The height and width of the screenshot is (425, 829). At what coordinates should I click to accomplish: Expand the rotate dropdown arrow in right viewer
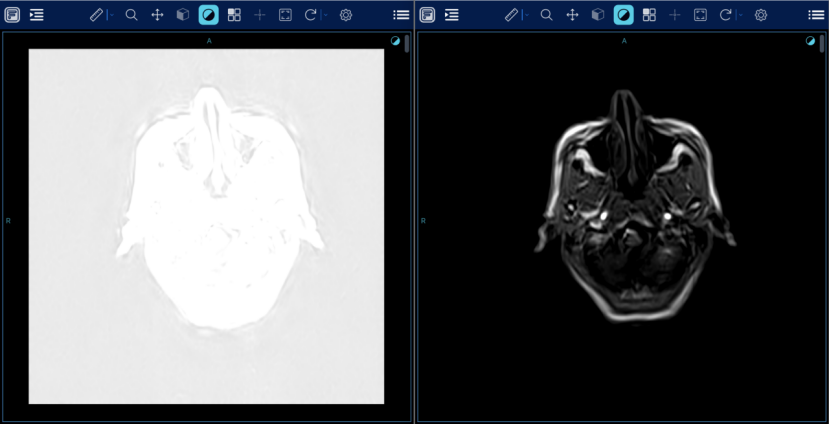click(x=739, y=15)
